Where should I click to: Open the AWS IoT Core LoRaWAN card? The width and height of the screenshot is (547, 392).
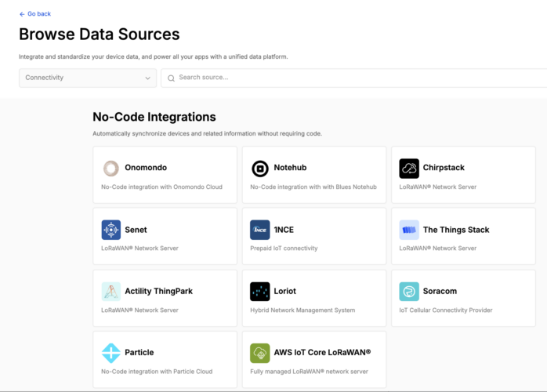pyautogui.click(x=314, y=360)
